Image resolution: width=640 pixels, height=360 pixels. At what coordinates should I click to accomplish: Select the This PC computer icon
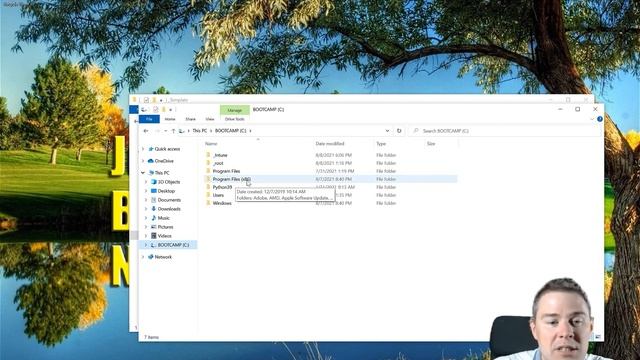click(151, 173)
